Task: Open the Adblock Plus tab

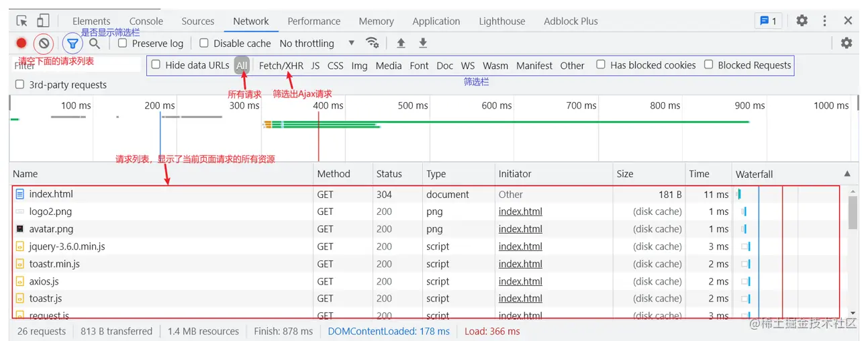Action: coord(571,21)
